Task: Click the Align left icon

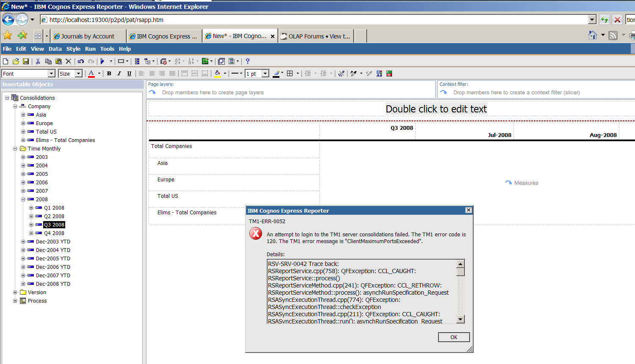Action: [141, 74]
